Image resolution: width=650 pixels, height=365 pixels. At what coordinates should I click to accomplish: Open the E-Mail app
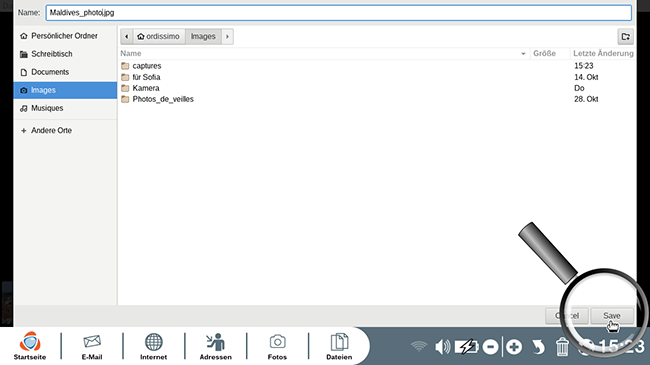(x=92, y=346)
